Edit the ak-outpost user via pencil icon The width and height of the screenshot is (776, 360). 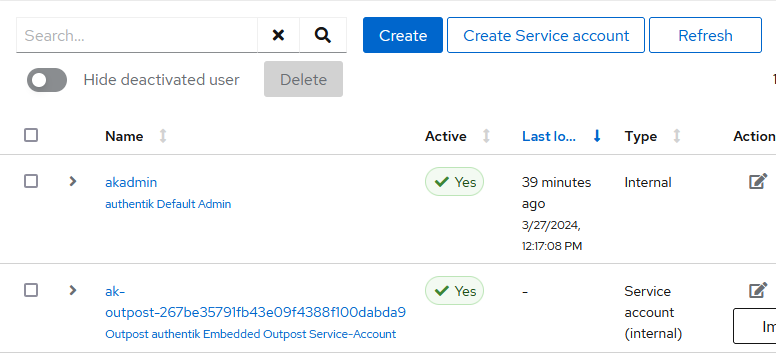tap(758, 291)
